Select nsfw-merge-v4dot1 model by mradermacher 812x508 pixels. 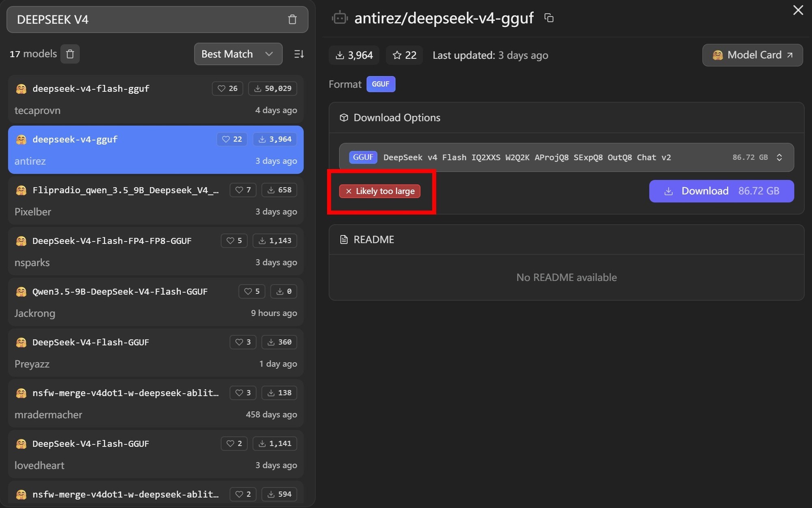point(156,403)
